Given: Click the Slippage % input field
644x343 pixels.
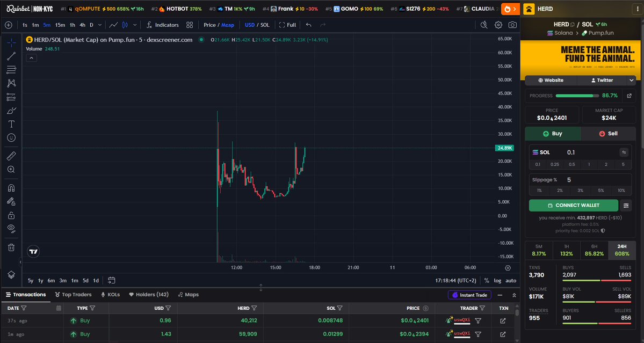Looking at the screenshot, I should tap(598, 180).
